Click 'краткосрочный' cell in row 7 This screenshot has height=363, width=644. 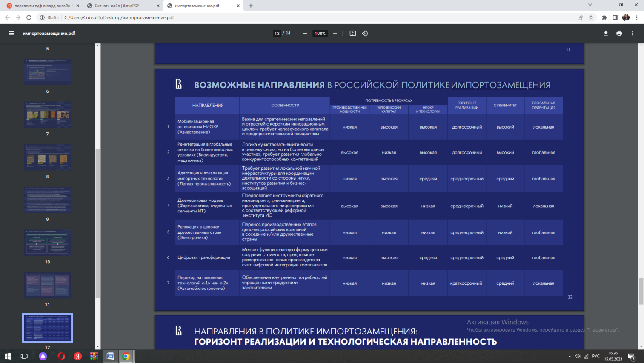pos(467,283)
